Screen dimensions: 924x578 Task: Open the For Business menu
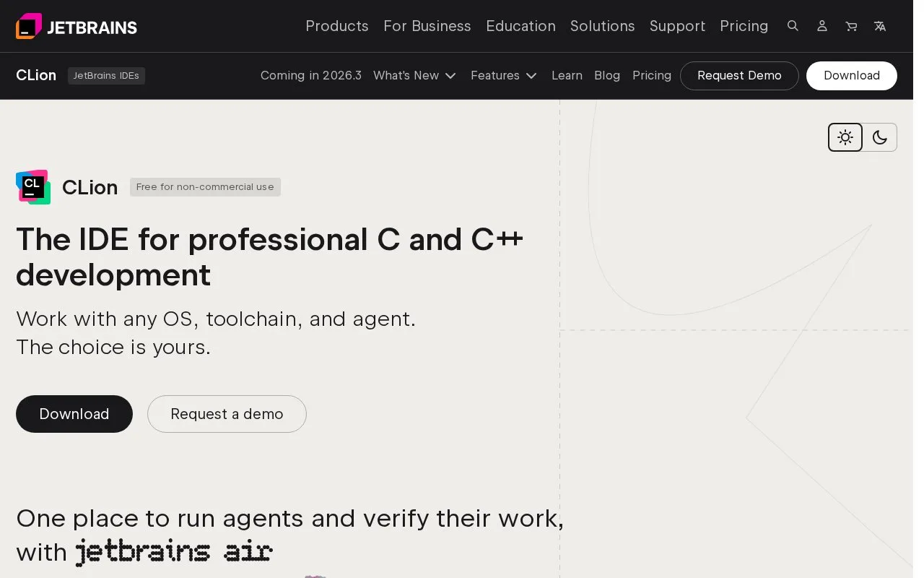427,26
